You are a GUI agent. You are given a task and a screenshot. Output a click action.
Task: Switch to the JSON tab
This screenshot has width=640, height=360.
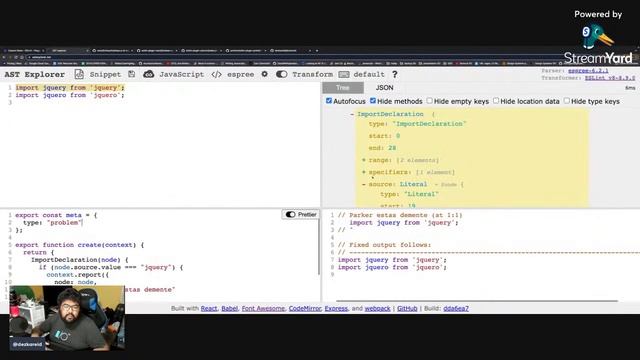click(384, 88)
